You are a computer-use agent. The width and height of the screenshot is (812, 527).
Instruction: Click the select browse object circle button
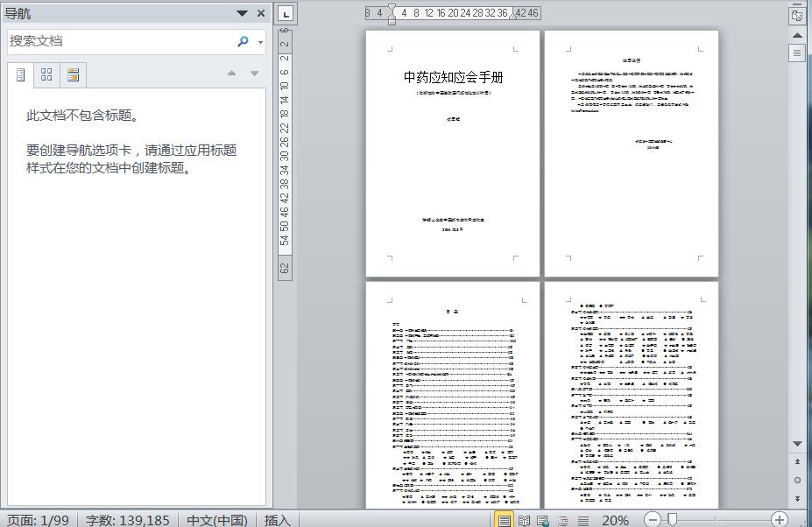(x=797, y=480)
